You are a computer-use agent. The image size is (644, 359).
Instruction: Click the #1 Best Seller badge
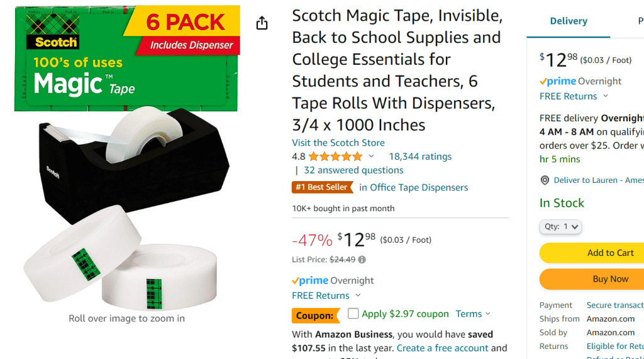(x=322, y=187)
